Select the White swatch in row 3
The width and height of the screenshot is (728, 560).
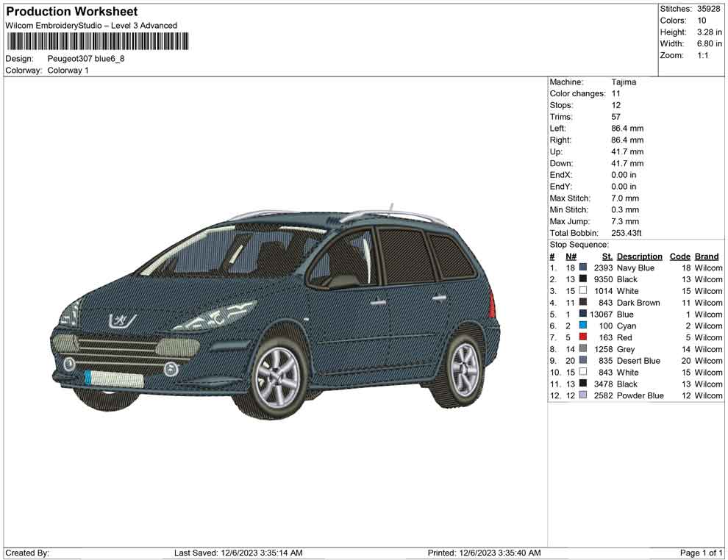coord(583,291)
